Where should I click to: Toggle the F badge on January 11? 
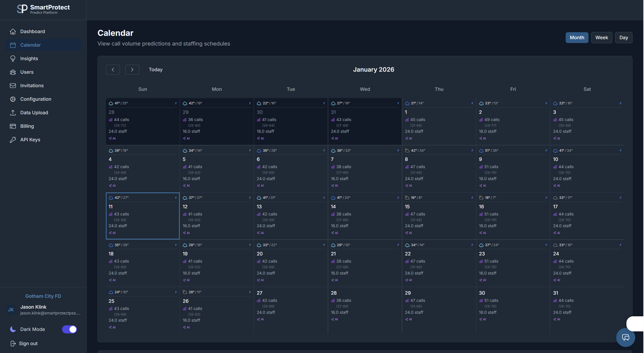[x=176, y=197]
